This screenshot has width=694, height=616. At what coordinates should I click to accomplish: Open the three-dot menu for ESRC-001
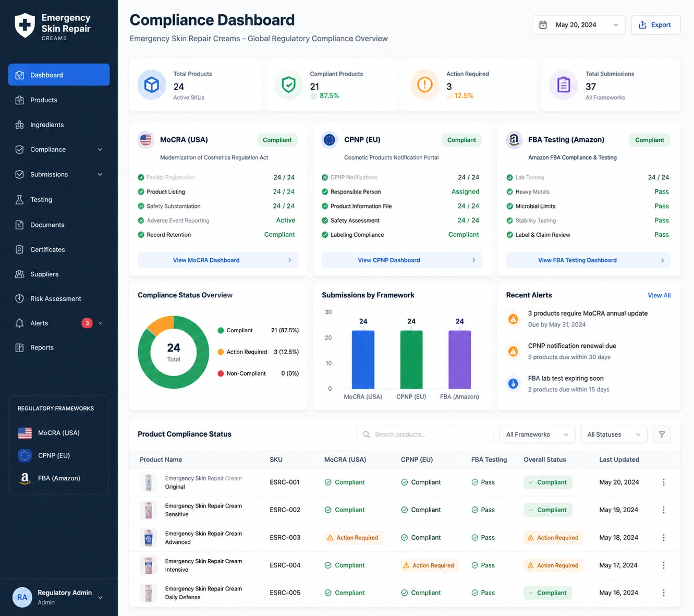664,482
